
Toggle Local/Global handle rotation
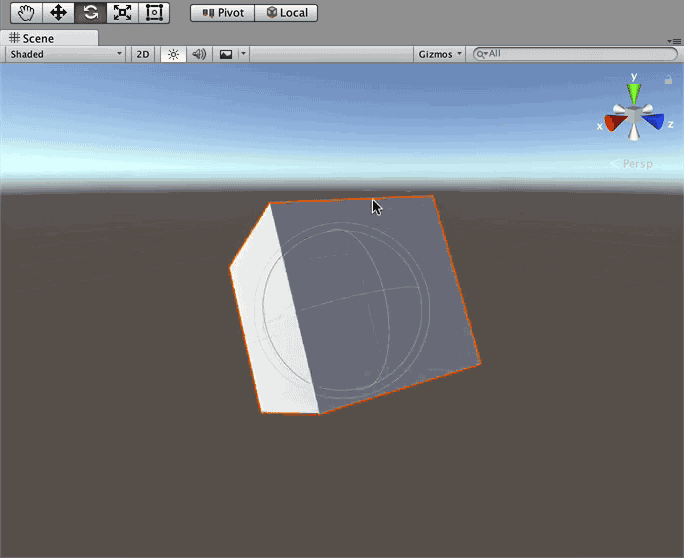[x=286, y=13]
